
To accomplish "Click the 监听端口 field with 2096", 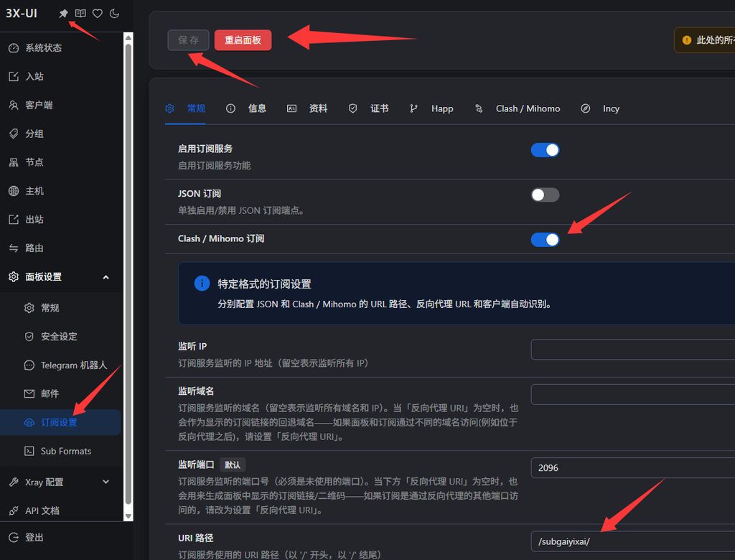I will coord(633,468).
